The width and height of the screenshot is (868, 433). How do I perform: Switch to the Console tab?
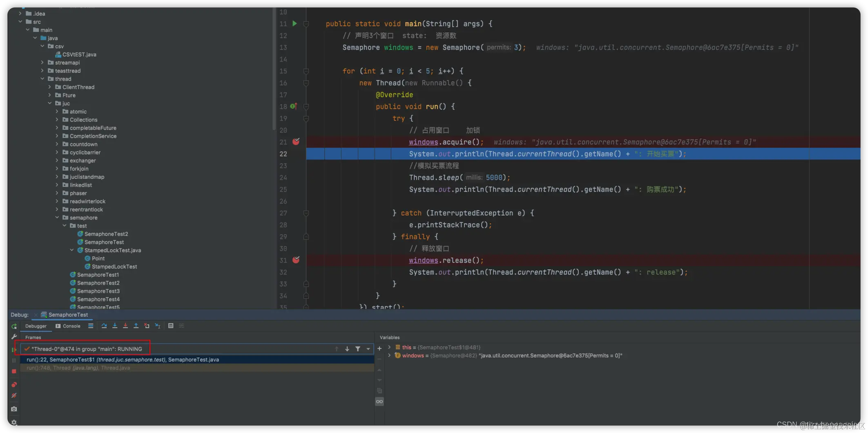point(68,326)
